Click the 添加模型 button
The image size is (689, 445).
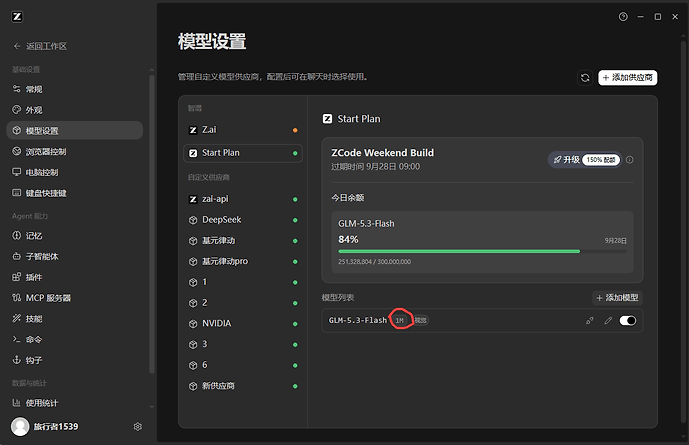[617, 298]
